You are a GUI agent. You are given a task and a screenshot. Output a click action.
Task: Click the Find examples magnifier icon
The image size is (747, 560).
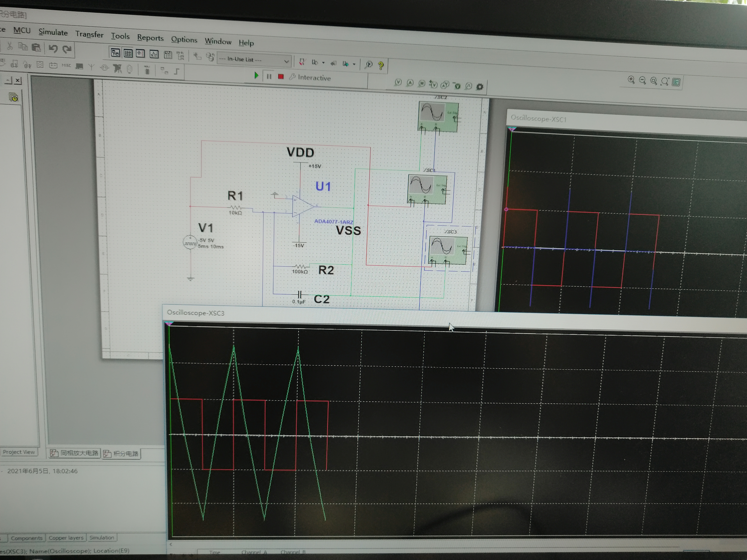[x=368, y=65]
